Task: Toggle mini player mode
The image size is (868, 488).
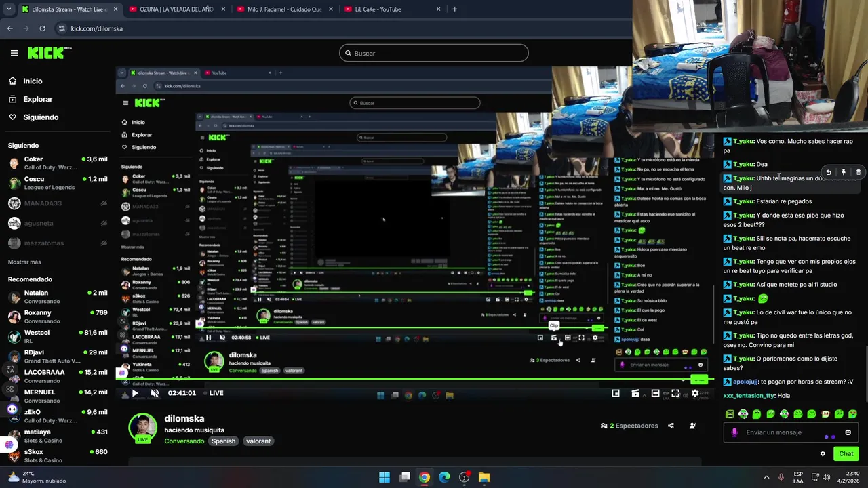Action: pyautogui.click(x=615, y=393)
